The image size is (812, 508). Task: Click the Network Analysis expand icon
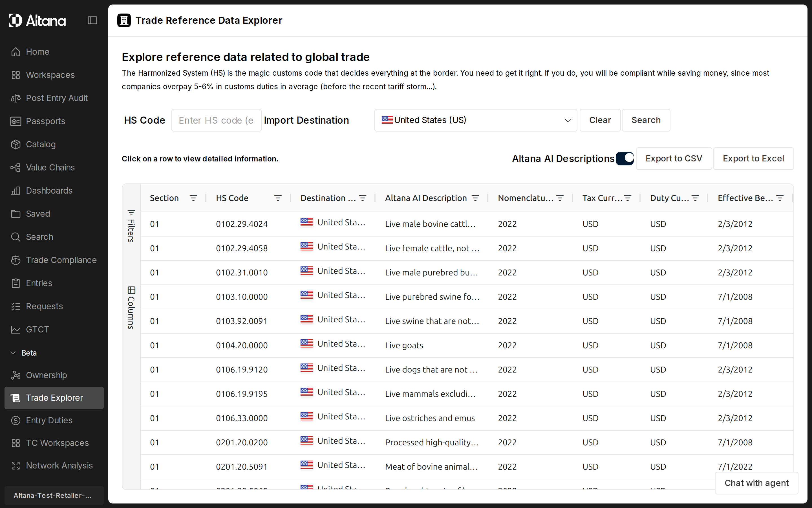[16, 466]
